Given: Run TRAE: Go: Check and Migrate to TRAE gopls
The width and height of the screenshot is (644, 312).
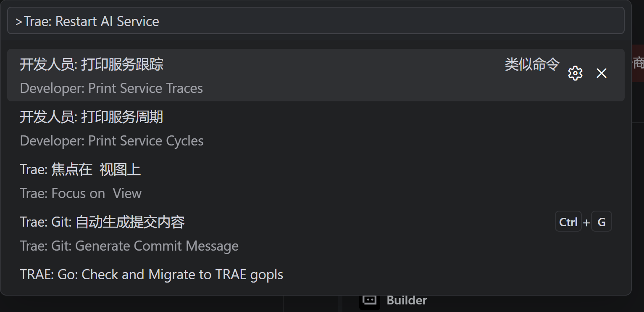Looking at the screenshot, I should coord(151,275).
